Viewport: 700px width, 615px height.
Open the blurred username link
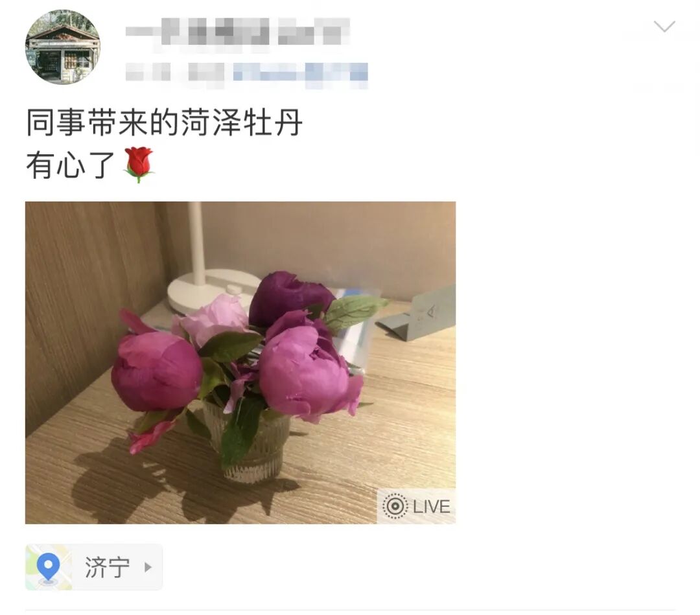tap(237, 31)
